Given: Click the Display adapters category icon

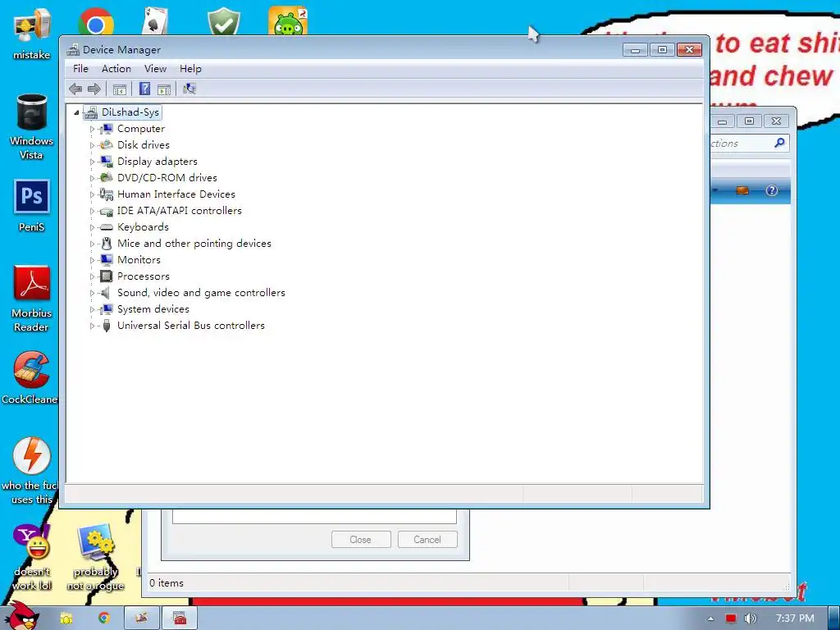Looking at the screenshot, I should (x=106, y=162).
